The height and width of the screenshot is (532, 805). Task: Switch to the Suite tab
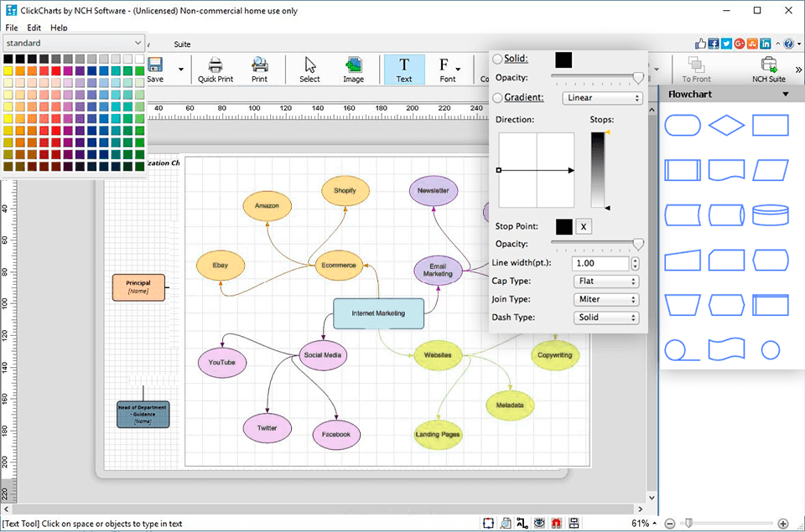[182, 44]
